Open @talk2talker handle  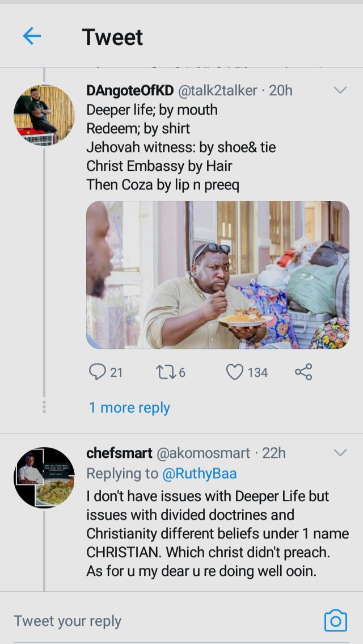point(218,90)
